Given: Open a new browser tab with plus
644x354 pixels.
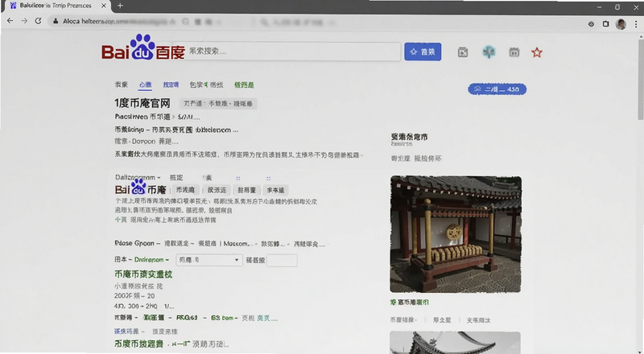Looking at the screenshot, I should click(120, 6).
